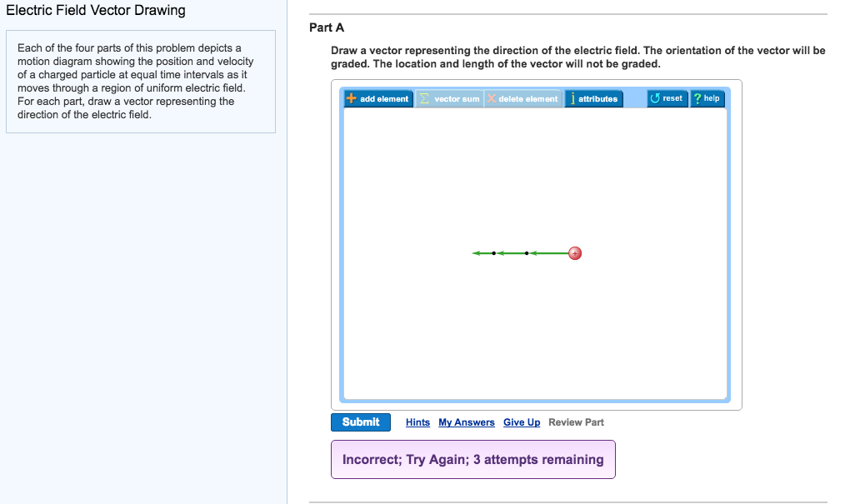Open the attributes panel
The image size is (845, 504).
coord(596,98)
